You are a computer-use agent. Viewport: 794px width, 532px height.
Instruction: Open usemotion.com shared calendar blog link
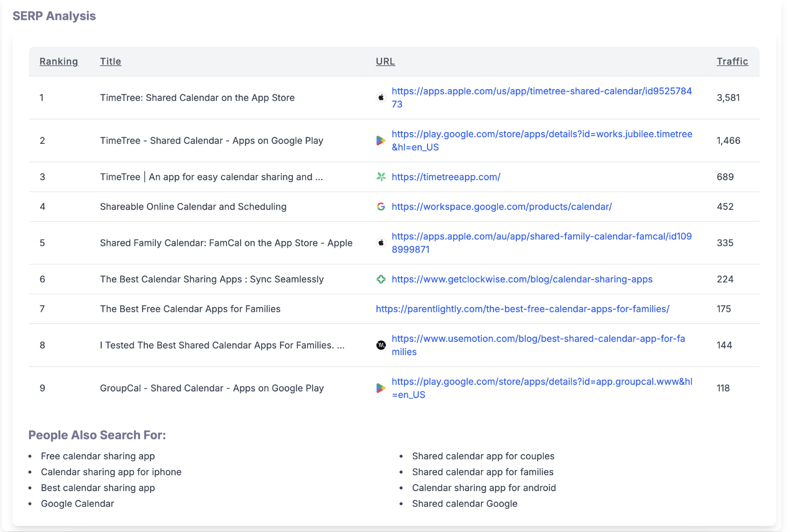538,339
